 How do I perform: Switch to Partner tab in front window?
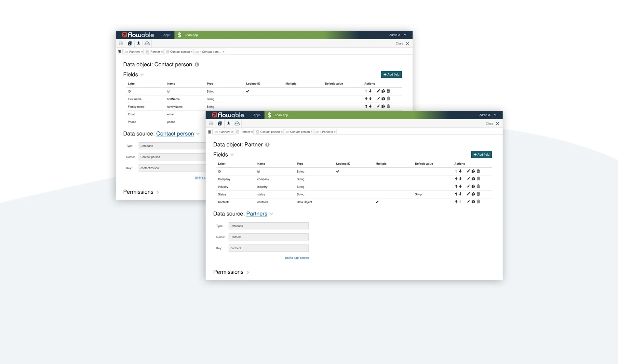pos(245,132)
